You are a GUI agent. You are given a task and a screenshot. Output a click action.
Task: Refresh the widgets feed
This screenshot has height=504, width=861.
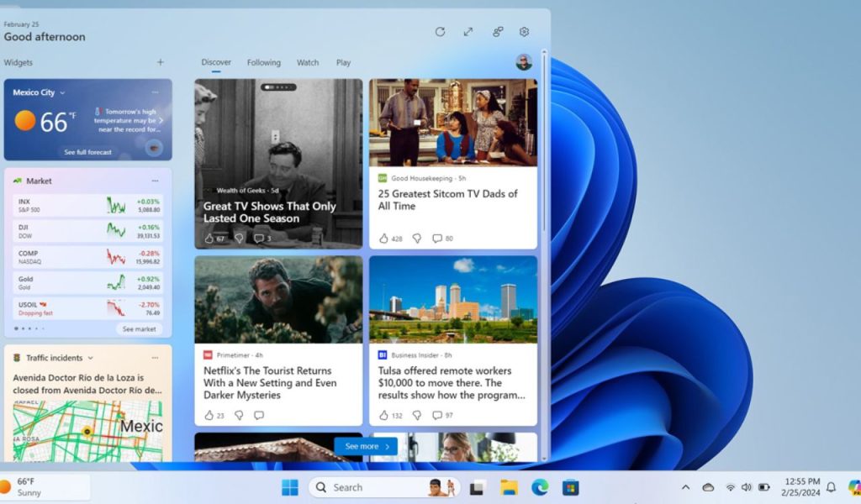[x=441, y=31]
